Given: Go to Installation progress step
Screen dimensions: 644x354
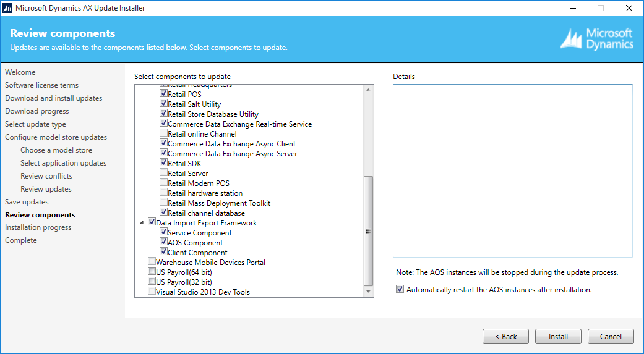Looking at the screenshot, I should click(38, 227).
